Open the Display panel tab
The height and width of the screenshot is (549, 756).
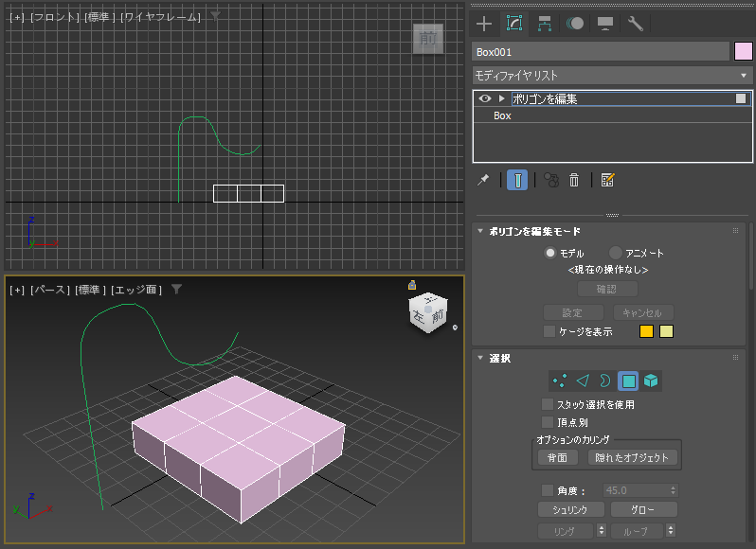pos(605,24)
